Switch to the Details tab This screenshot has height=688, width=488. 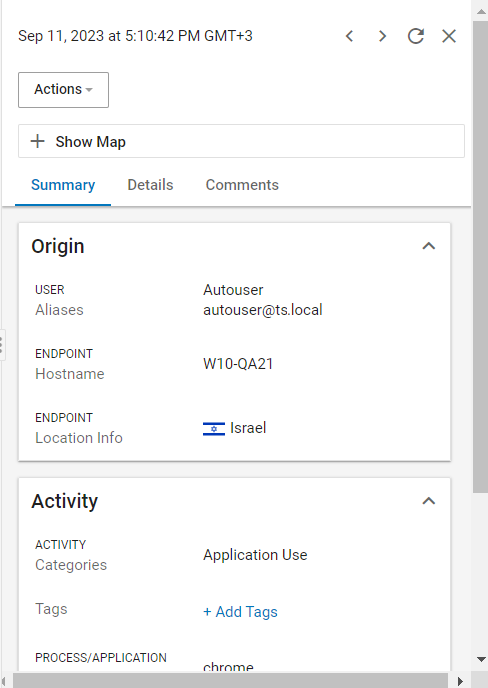150,185
